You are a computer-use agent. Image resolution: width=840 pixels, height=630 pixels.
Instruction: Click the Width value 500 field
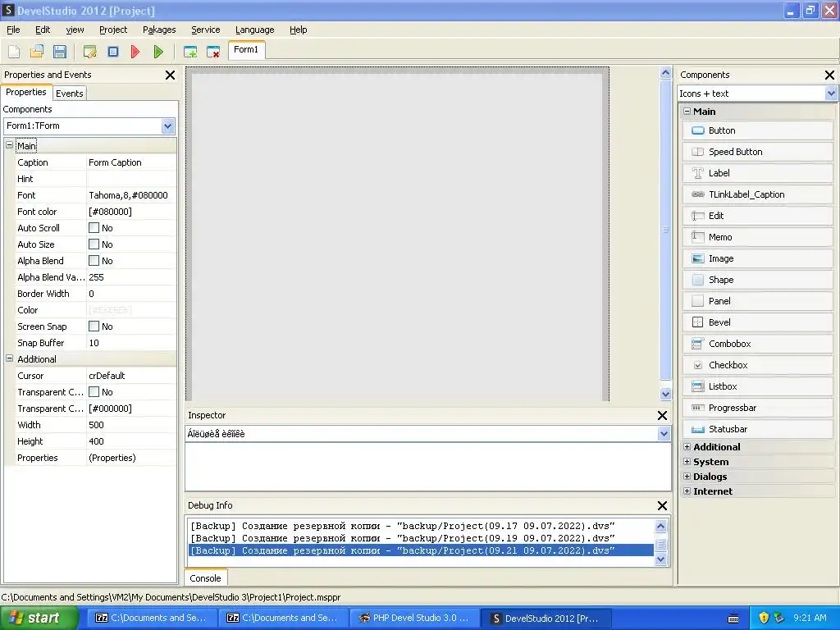point(131,425)
